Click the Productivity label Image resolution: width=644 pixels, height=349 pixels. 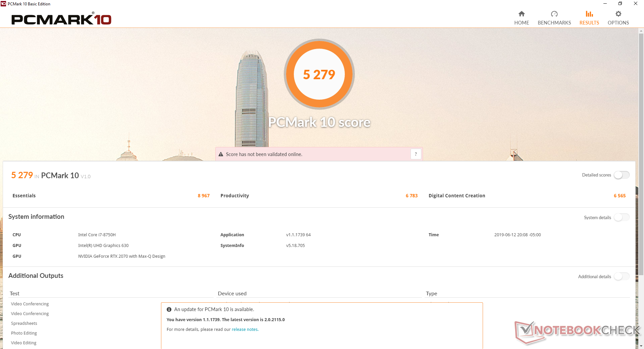234,196
